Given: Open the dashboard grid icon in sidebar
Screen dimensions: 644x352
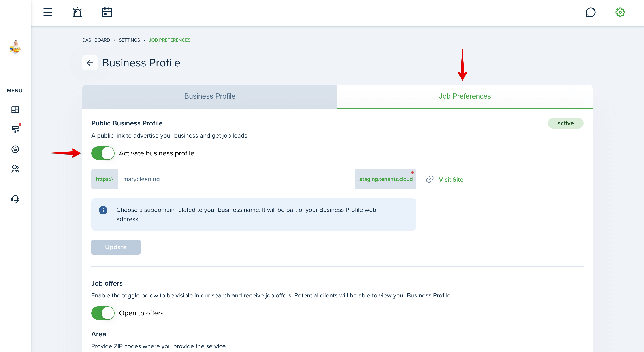Looking at the screenshot, I should (15, 110).
